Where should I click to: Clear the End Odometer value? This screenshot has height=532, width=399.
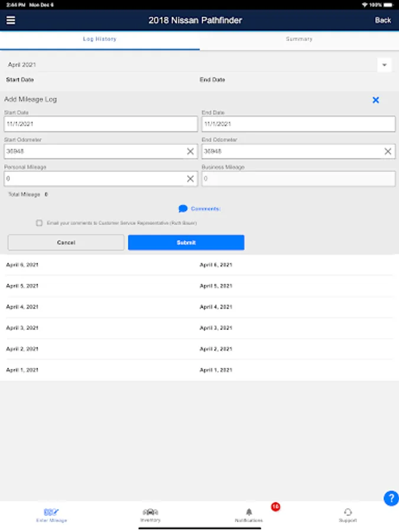click(x=388, y=151)
